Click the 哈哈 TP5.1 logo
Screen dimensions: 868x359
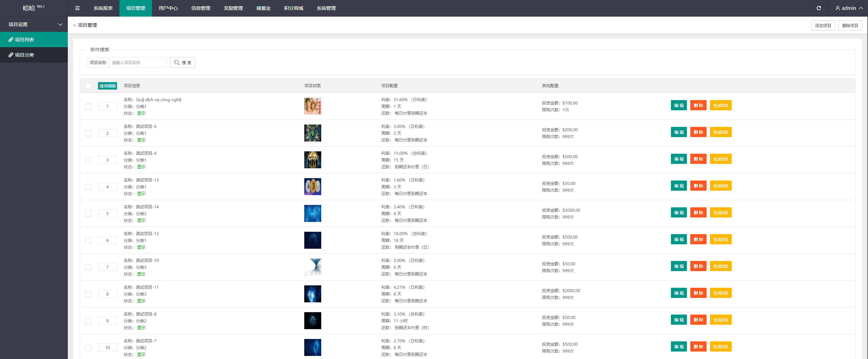point(34,8)
